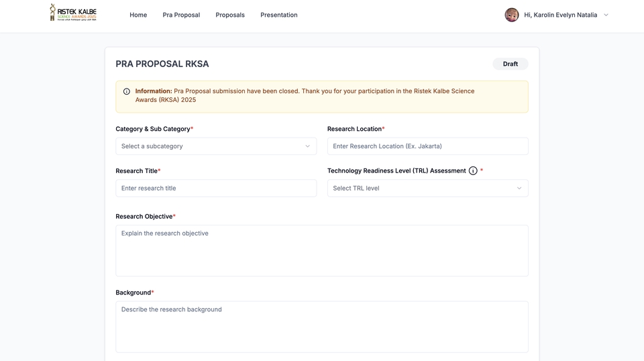Viewport: 644px width, 361px height.
Task: Open the Pra Proposal navigation item
Action: point(181,15)
